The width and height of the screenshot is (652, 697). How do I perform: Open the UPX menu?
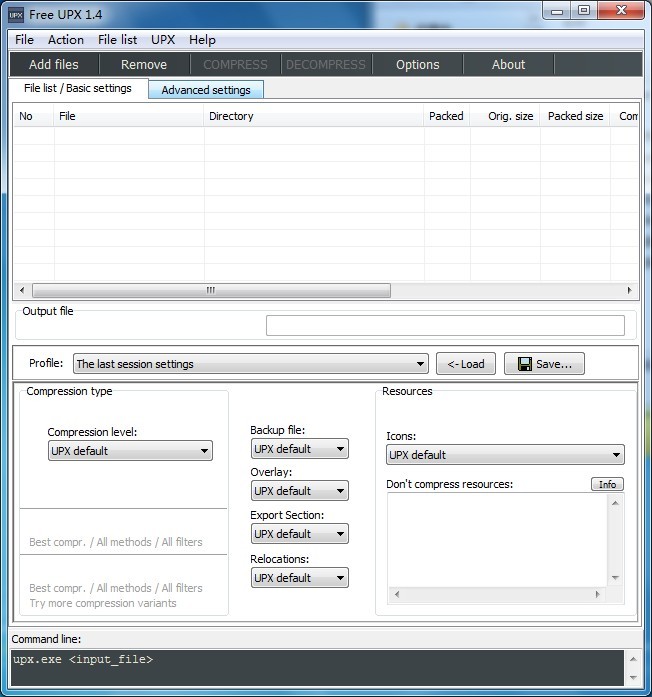163,40
